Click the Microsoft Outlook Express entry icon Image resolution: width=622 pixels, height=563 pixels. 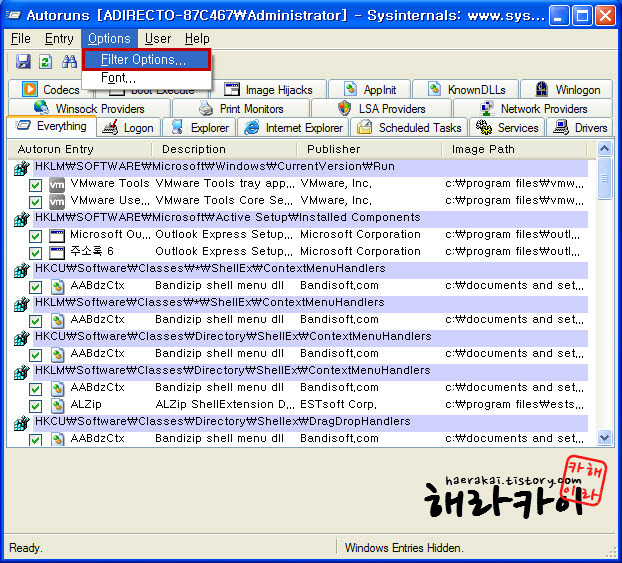click(x=57, y=236)
